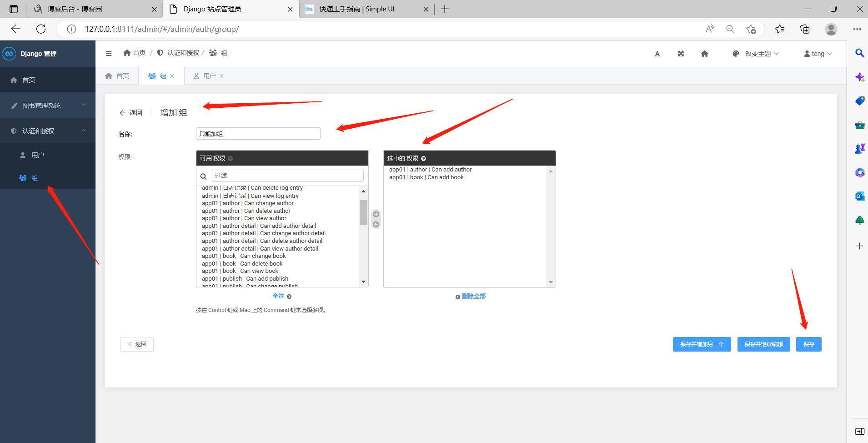This screenshot has height=443, width=868.
Task: Select 'app01 | author detail | Can view author detail'
Action: pos(260,249)
